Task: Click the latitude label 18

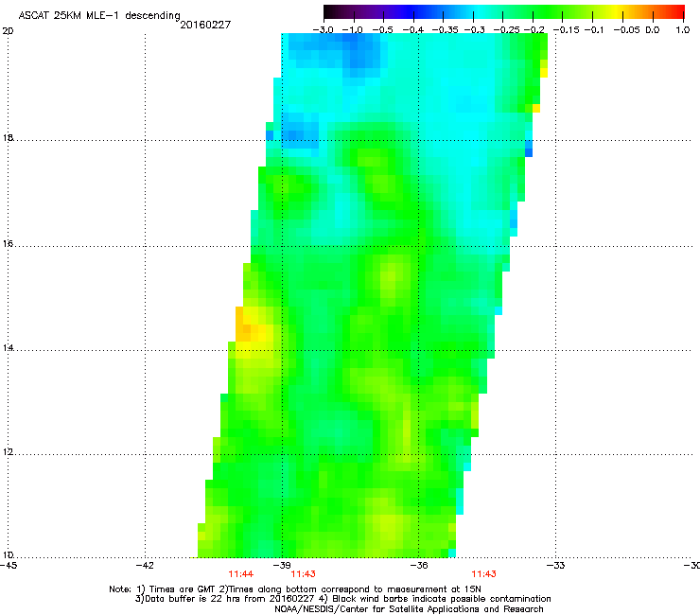Action: pyautogui.click(x=8, y=137)
